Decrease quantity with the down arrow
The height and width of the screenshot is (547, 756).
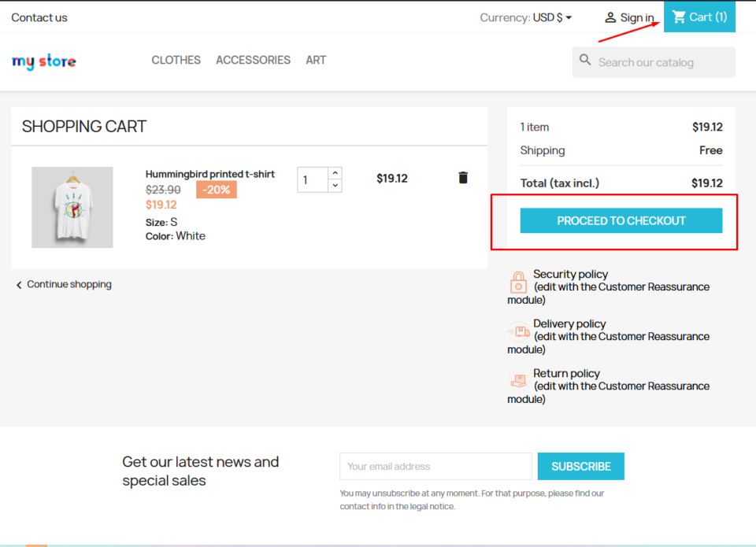[x=335, y=186]
